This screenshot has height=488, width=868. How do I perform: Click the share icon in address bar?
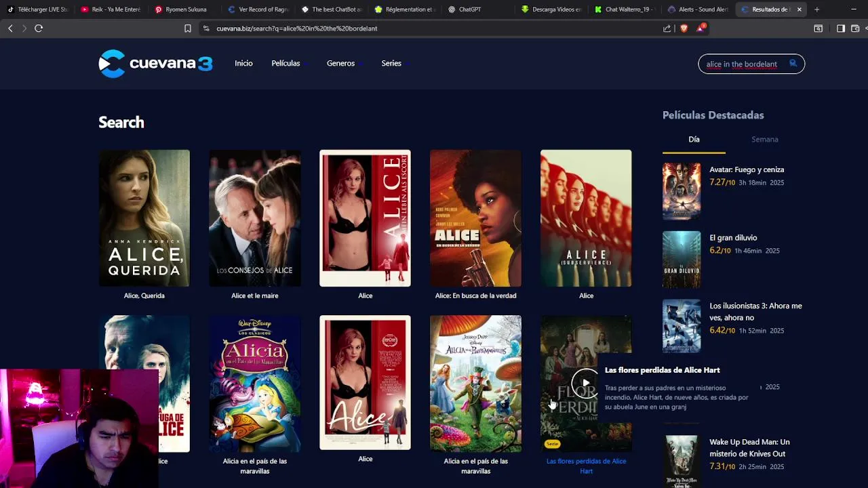click(x=667, y=28)
